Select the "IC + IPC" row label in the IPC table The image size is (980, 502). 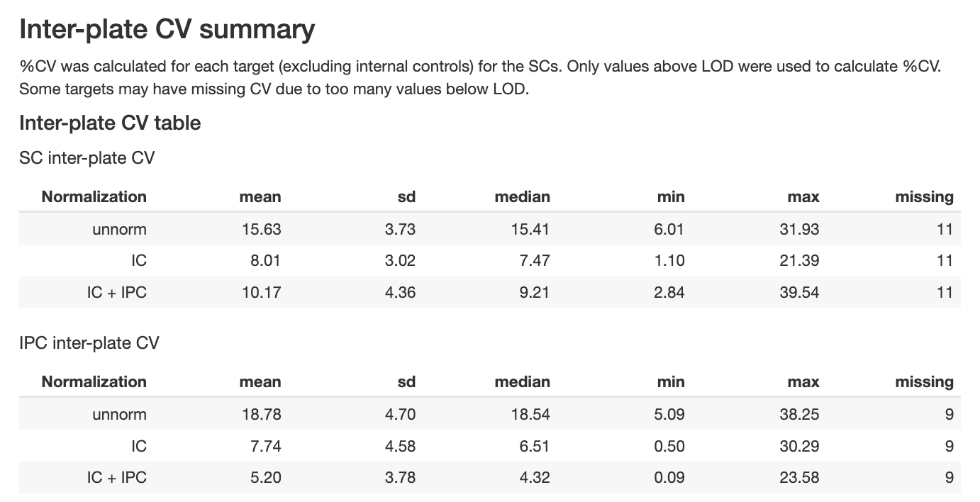click(116, 478)
